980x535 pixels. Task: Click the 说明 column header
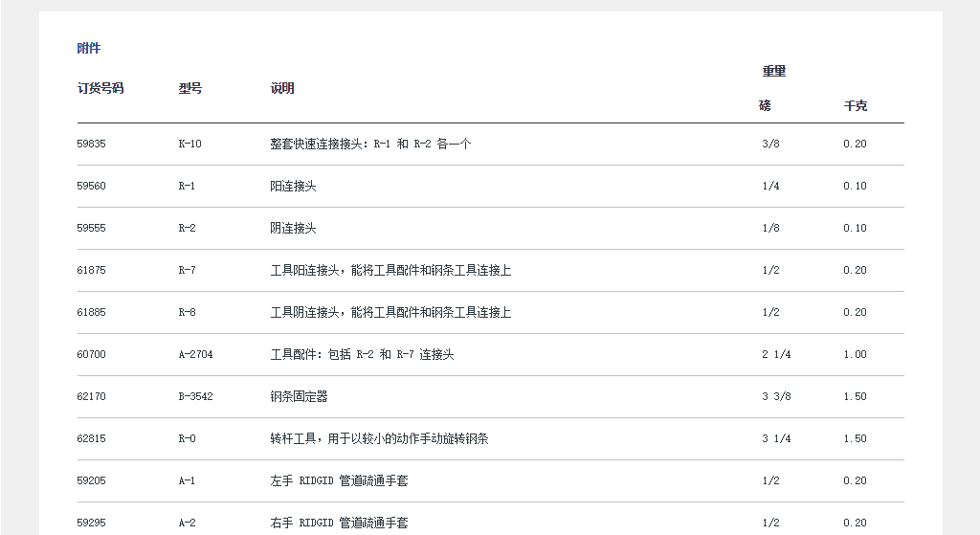click(x=282, y=88)
